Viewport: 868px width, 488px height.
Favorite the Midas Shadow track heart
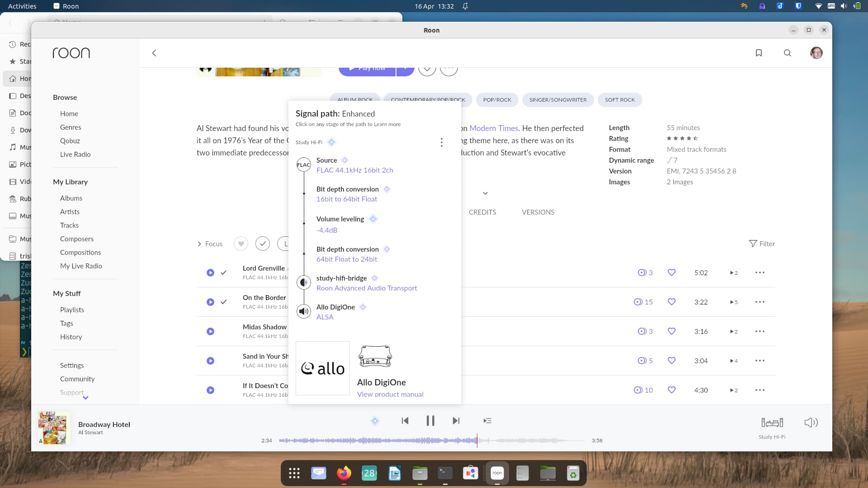click(671, 331)
